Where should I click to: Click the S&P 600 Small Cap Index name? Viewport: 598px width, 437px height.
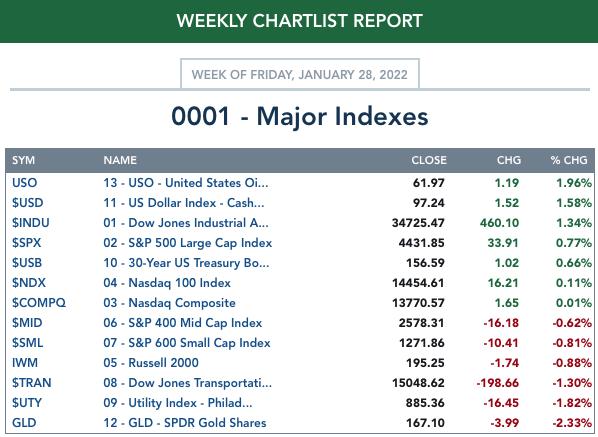point(187,343)
